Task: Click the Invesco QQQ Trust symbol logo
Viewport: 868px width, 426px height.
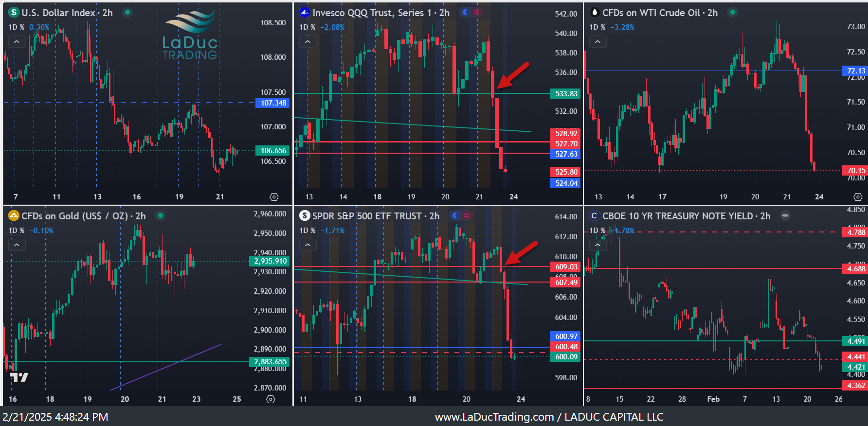Action: click(x=305, y=13)
